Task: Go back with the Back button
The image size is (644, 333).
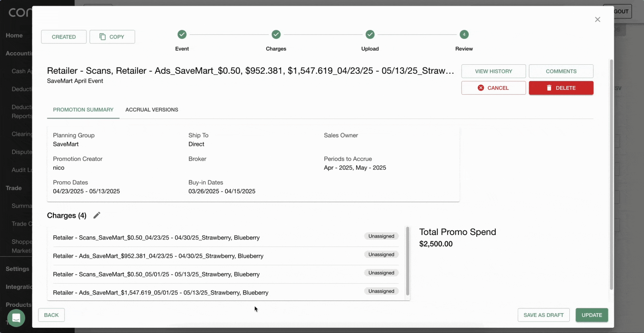Action: pos(51,315)
